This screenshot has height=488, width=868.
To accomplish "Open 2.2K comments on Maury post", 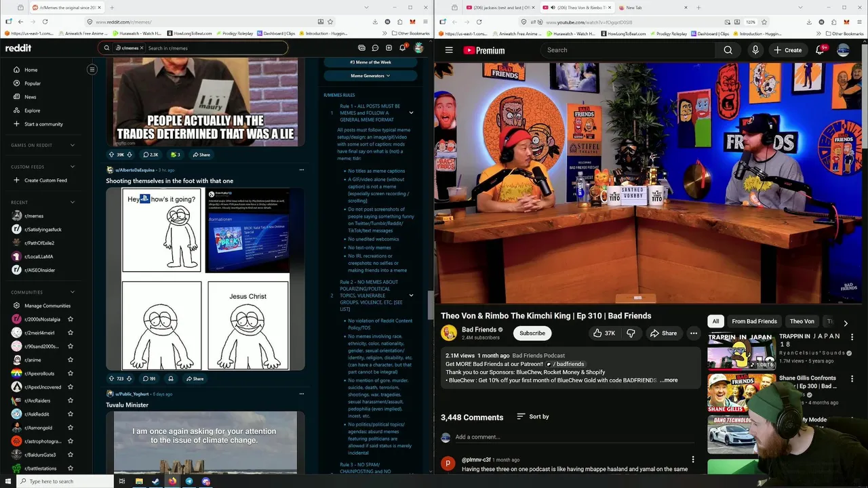I will 151,155.
